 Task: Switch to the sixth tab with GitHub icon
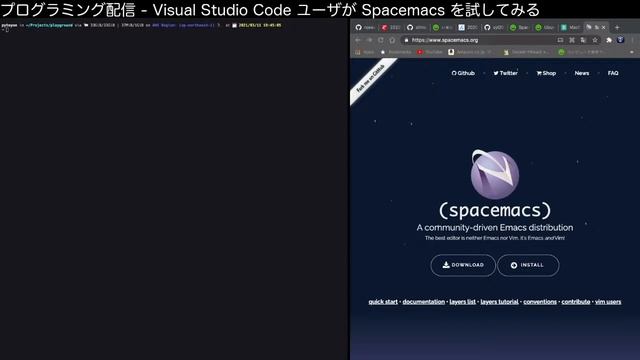[x=493, y=27]
